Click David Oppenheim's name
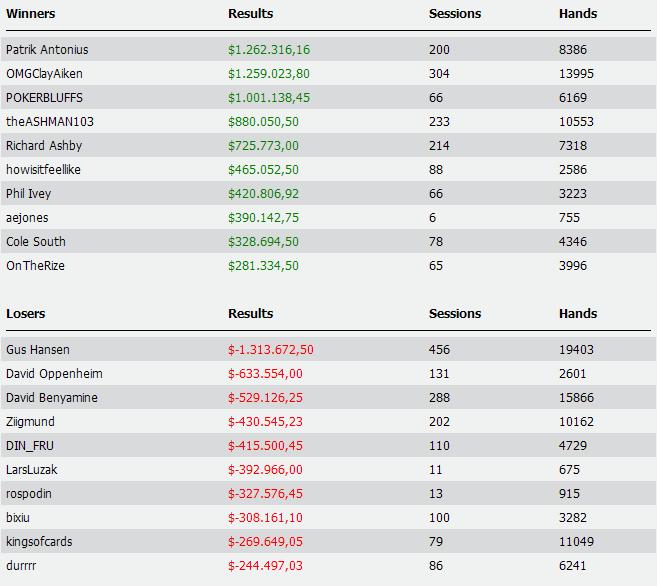The image size is (657, 586). 54,374
